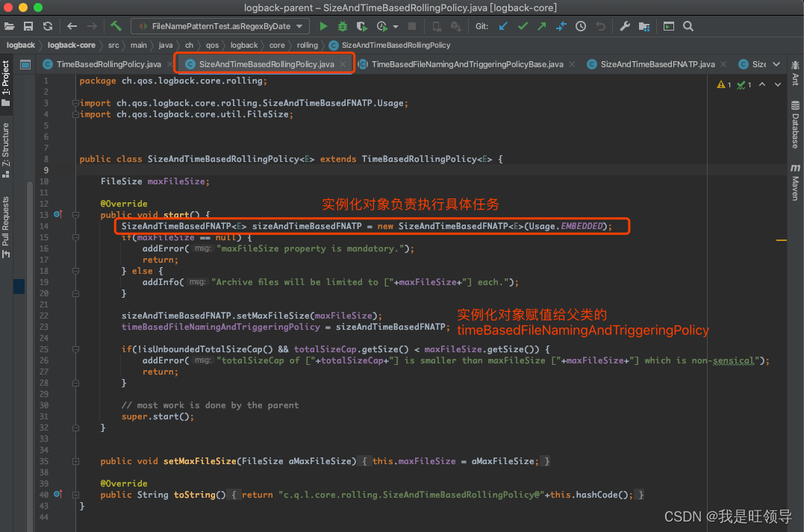
Task: Click the logback-core breadcrumb
Action: coord(71,45)
